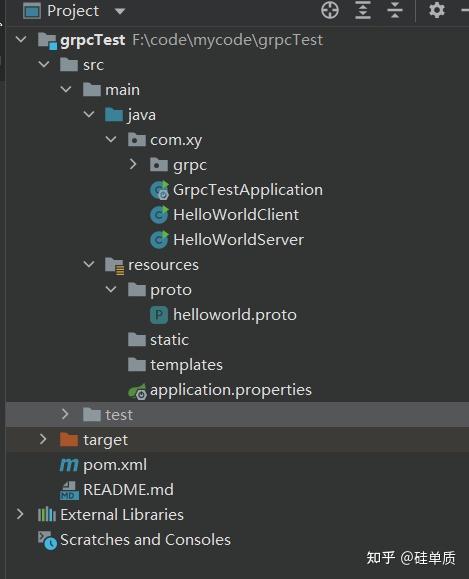Image resolution: width=469 pixels, height=579 pixels.
Task: Click the Project view window icon
Action: 32,11
